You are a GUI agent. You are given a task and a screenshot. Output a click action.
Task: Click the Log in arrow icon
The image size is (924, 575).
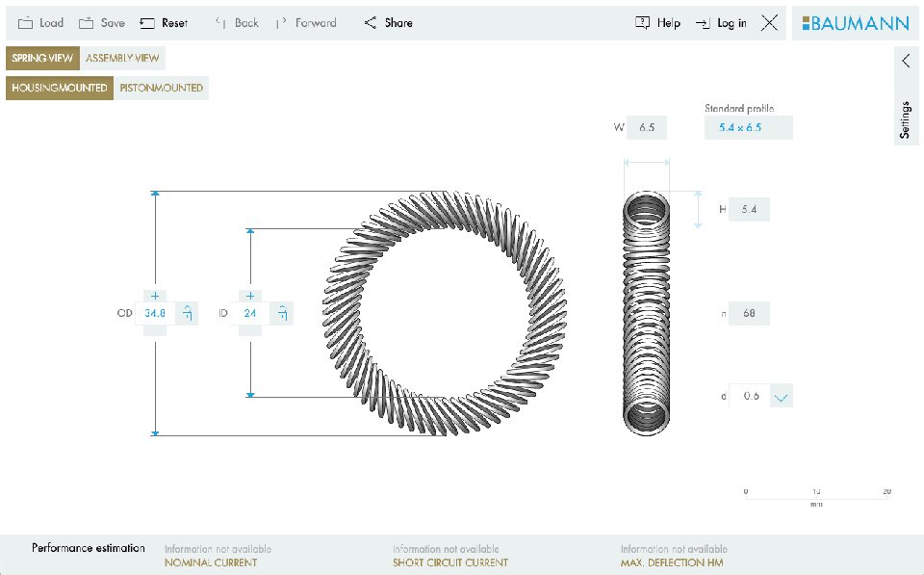[x=703, y=23]
